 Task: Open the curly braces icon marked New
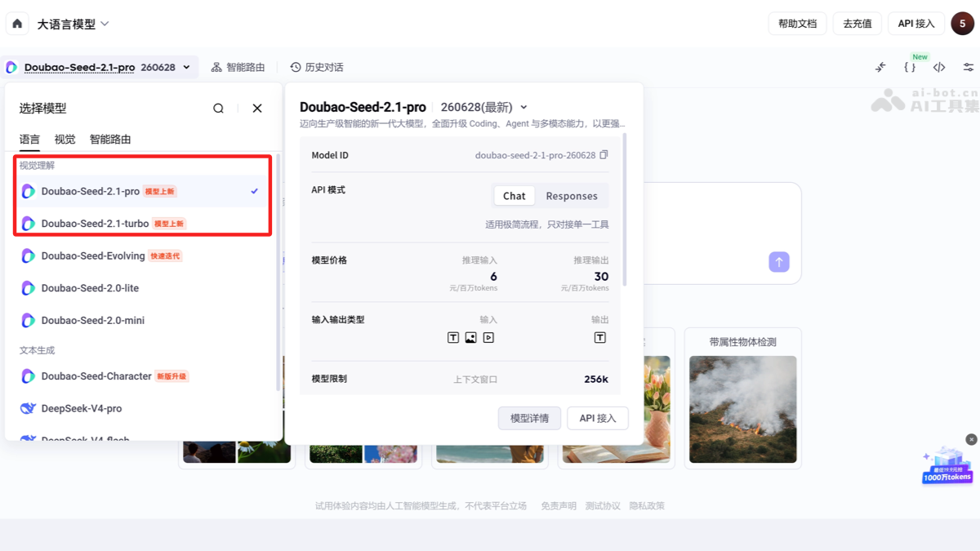point(910,67)
